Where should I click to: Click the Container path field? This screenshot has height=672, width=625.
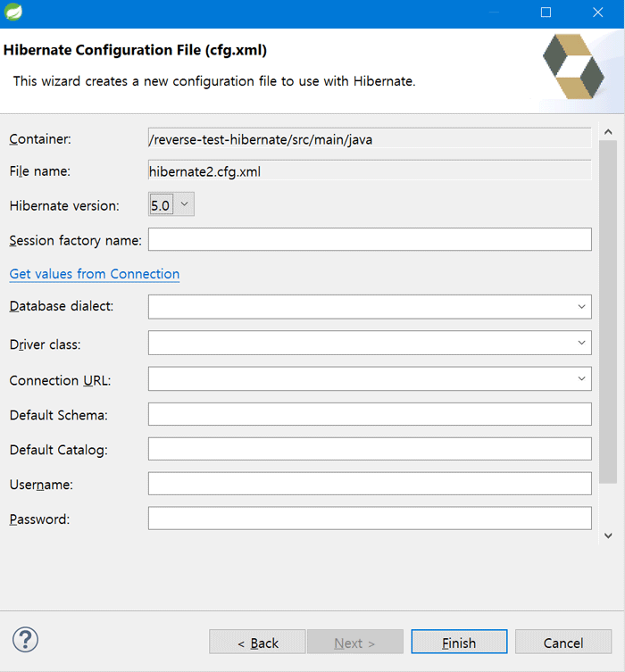tap(370, 138)
